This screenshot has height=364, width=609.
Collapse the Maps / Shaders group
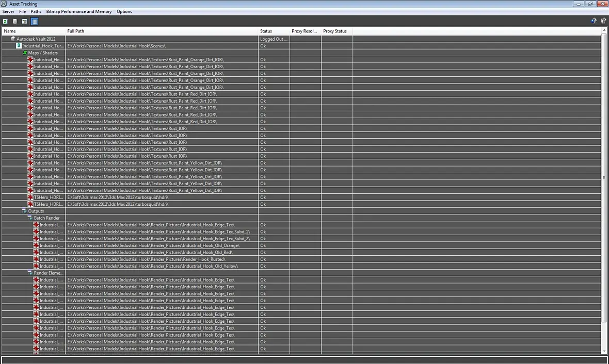click(x=24, y=53)
